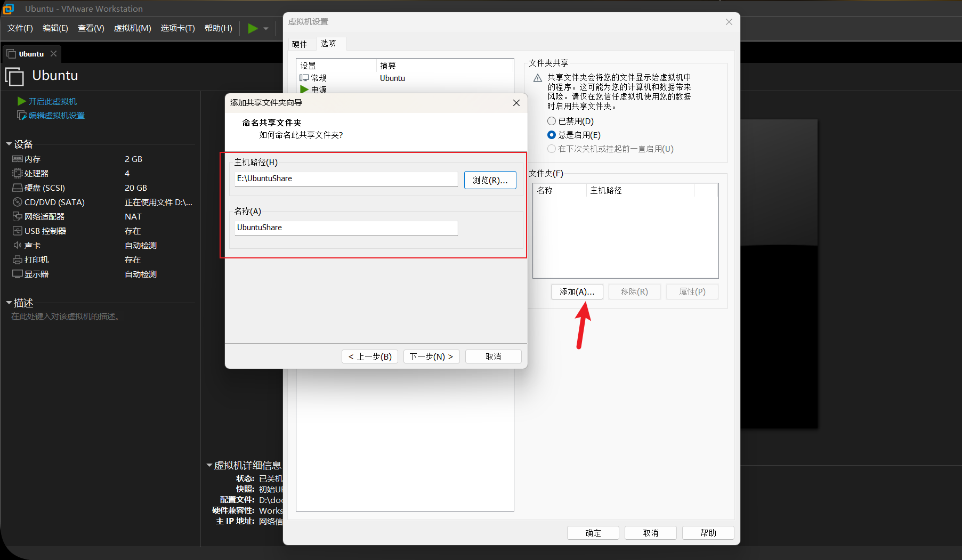This screenshot has width=962, height=560.
Task: Click the 电源 power settings icon
Action: pyautogui.click(x=304, y=89)
